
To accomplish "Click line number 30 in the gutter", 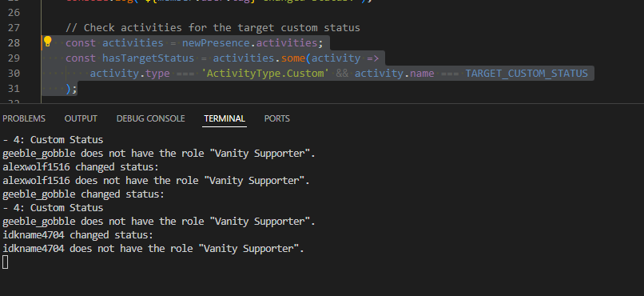I will (14, 73).
